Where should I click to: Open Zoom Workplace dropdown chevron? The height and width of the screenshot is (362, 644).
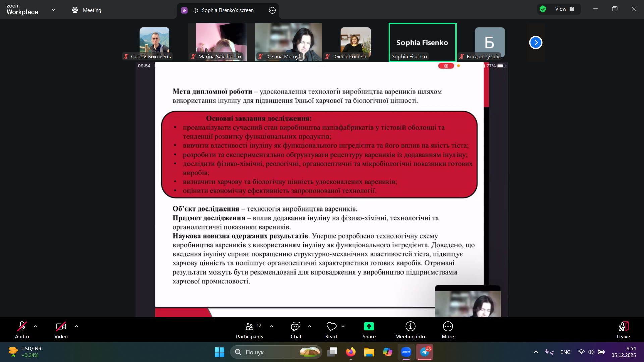[54, 10]
